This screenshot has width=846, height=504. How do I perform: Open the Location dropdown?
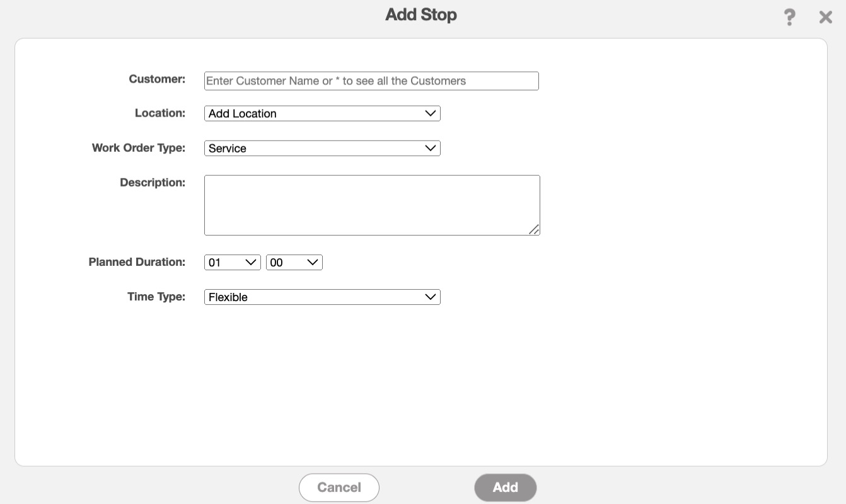pyautogui.click(x=322, y=113)
